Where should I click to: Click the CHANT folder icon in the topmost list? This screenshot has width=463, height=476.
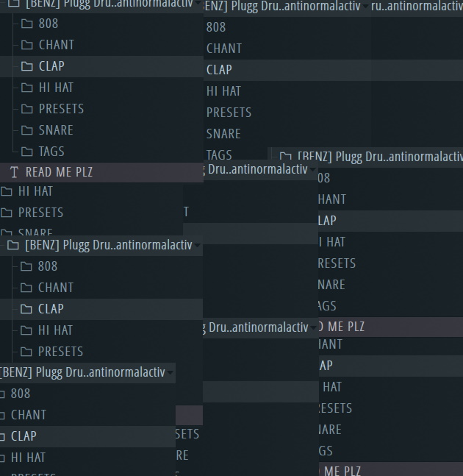click(27, 45)
